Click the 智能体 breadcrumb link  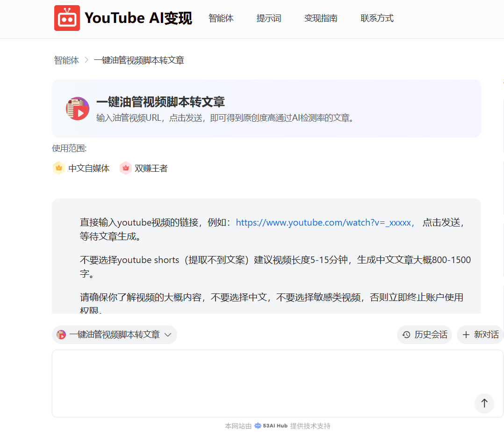tap(66, 60)
